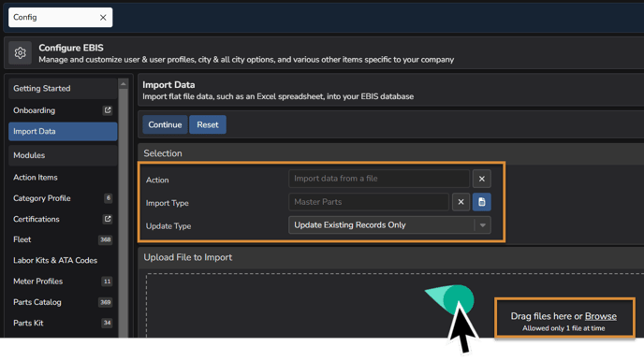Select the Config tab
The height and width of the screenshot is (361, 644).
point(60,17)
